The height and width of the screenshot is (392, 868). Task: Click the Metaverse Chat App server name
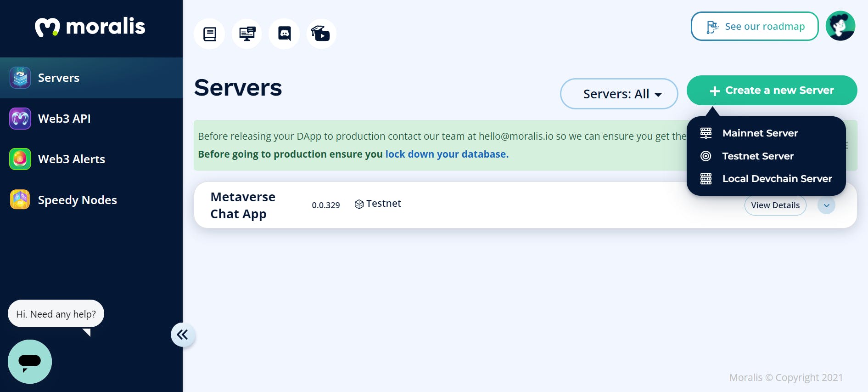[243, 205]
